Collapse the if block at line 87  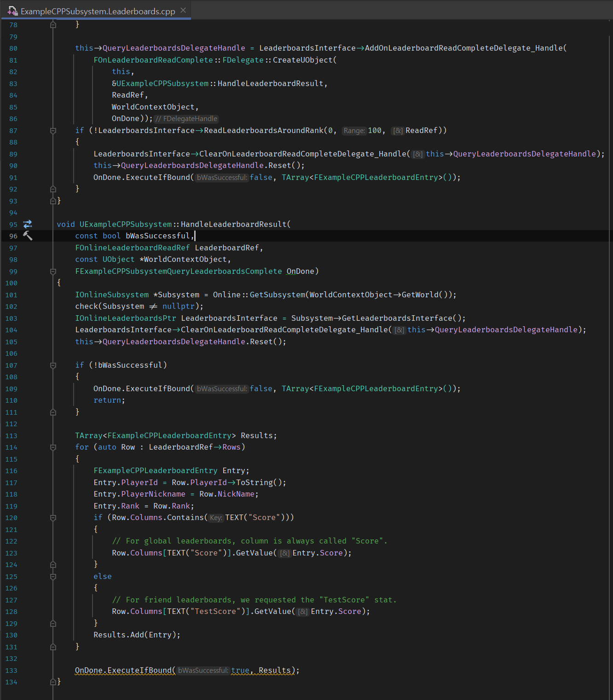[53, 131]
